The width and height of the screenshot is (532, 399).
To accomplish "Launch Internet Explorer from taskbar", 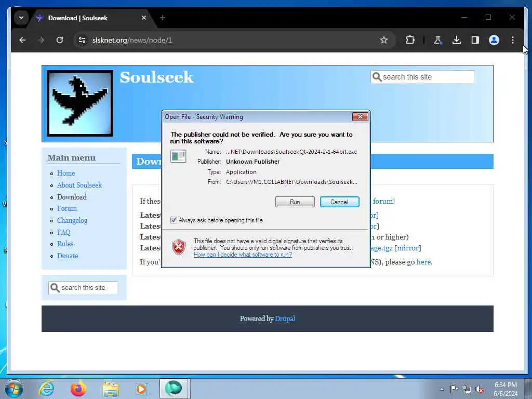I will coord(46,389).
